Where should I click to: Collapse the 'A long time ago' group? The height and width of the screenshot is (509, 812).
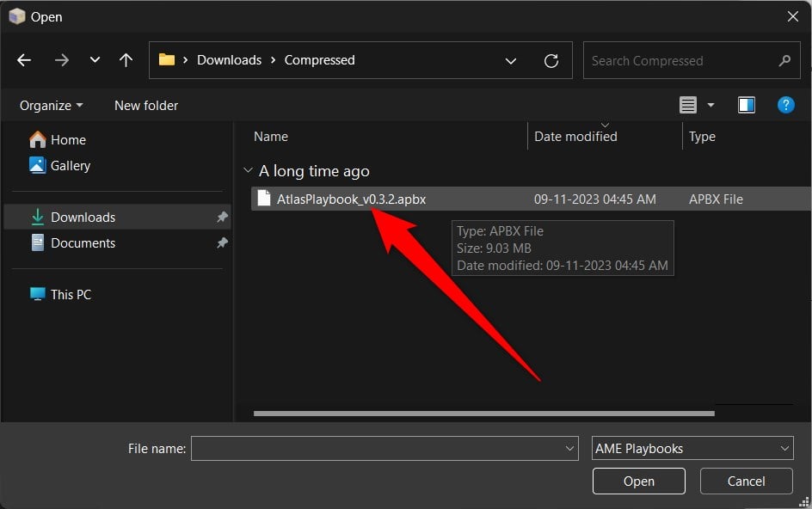pos(248,170)
